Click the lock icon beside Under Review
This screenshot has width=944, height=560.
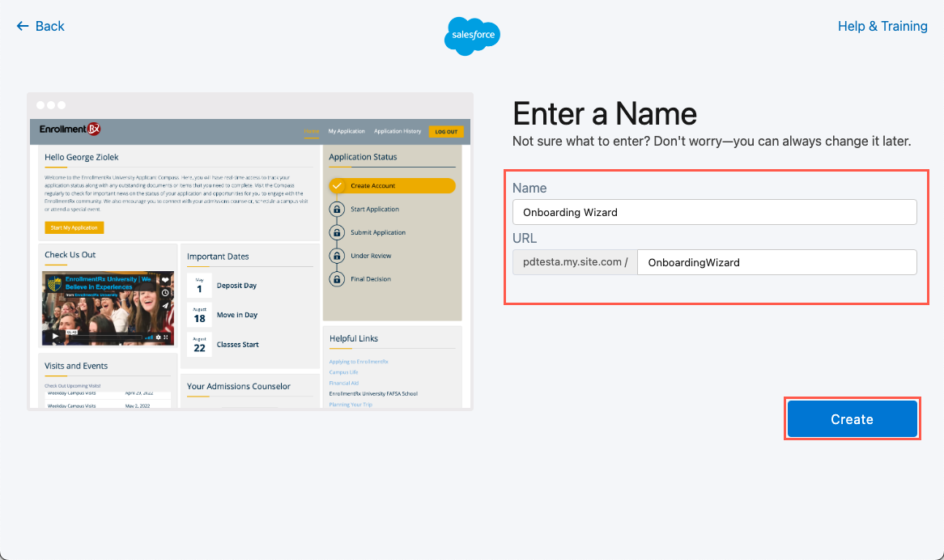tap(337, 256)
